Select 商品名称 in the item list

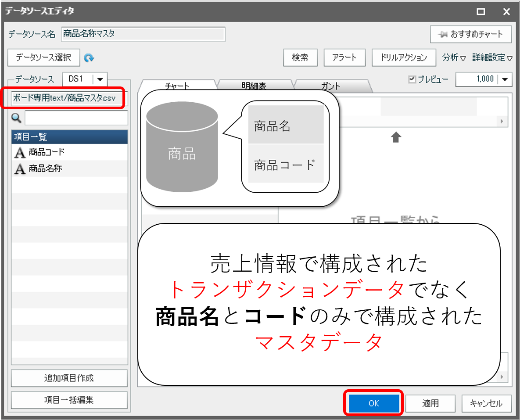coord(69,169)
